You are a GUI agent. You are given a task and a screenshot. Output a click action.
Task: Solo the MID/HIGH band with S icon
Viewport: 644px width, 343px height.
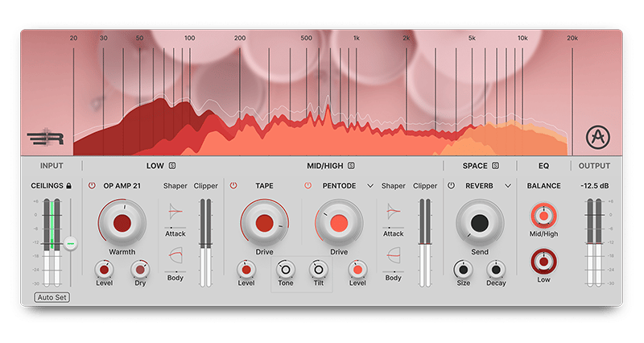click(x=351, y=167)
